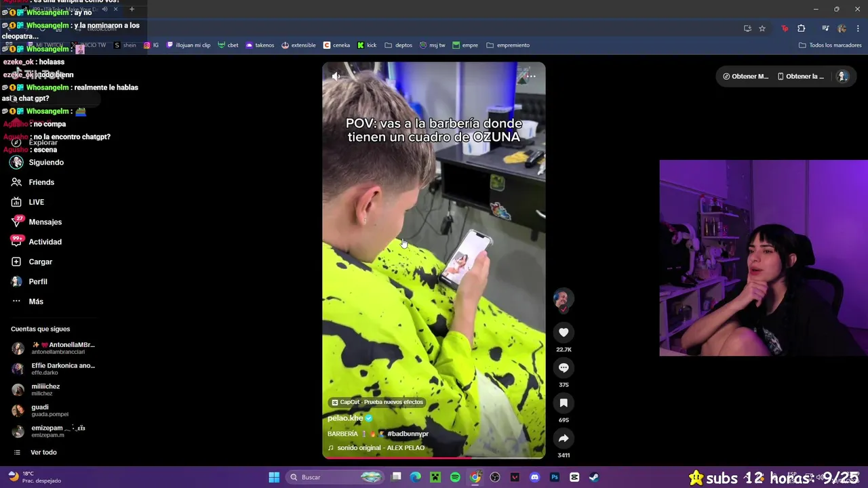Viewport: 868px width, 488px height.
Task: Open the takenos bookmark
Action: tap(260, 45)
